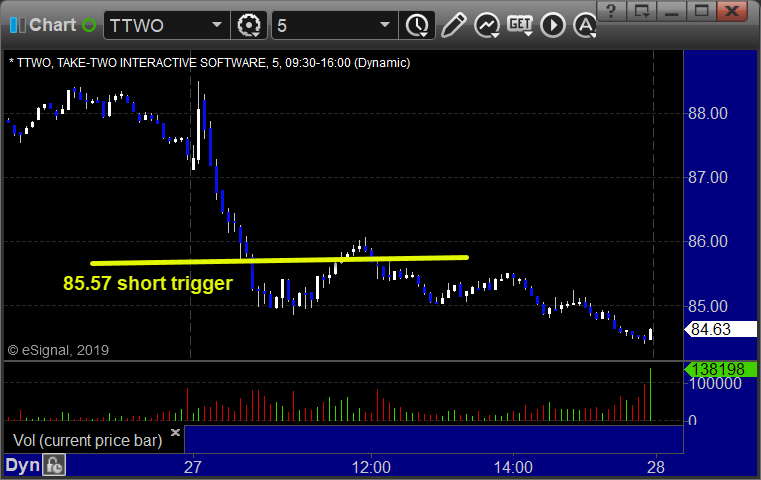Viewport: 761px width, 480px height.
Task: Start bar replay with play icon
Action: pyautogui.click(x=553, y=25)
